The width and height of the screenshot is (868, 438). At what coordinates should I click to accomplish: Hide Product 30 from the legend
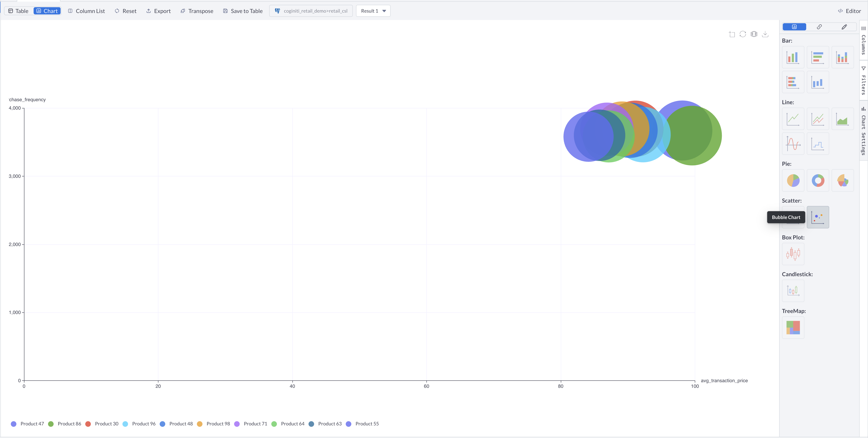(106, 424)
